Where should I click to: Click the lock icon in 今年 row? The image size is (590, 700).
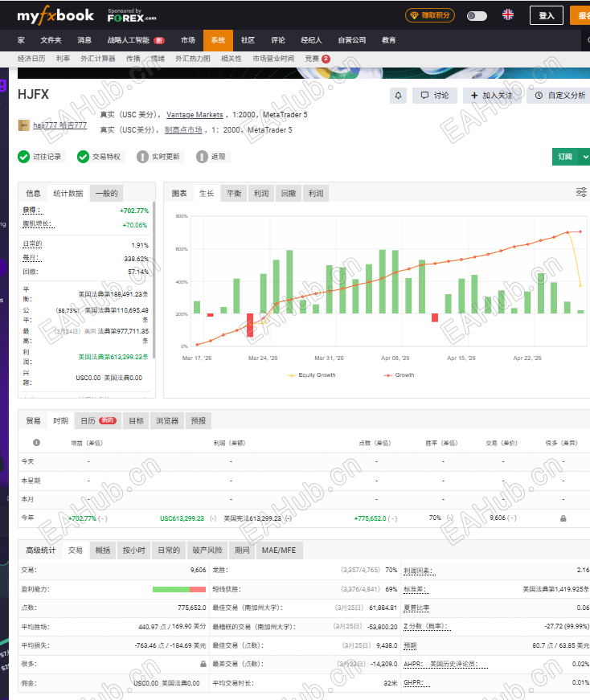563,518
